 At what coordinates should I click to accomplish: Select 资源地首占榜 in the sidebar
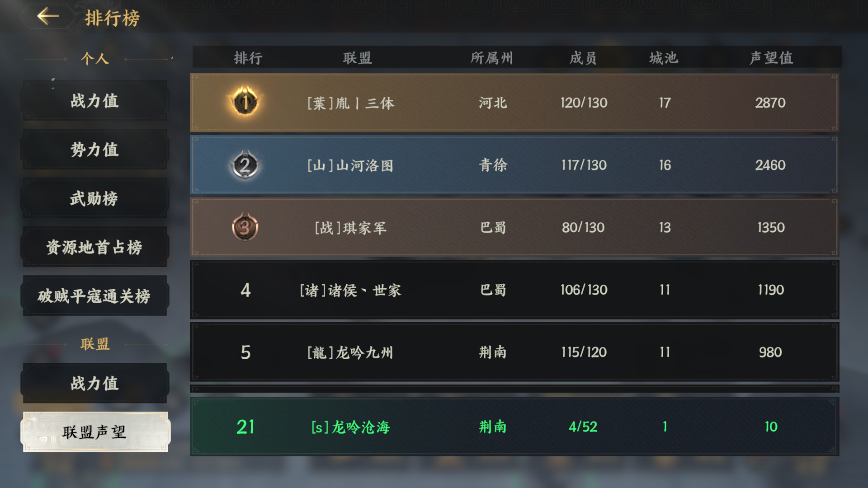tap(95, 247)
